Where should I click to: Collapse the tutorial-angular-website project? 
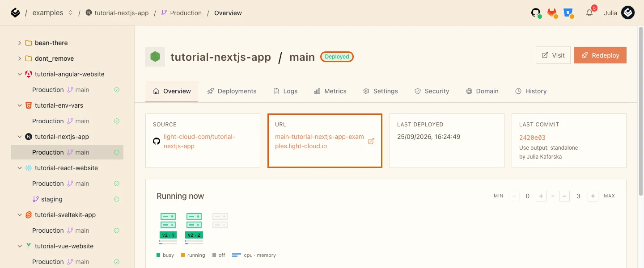(x=19, y=74)
